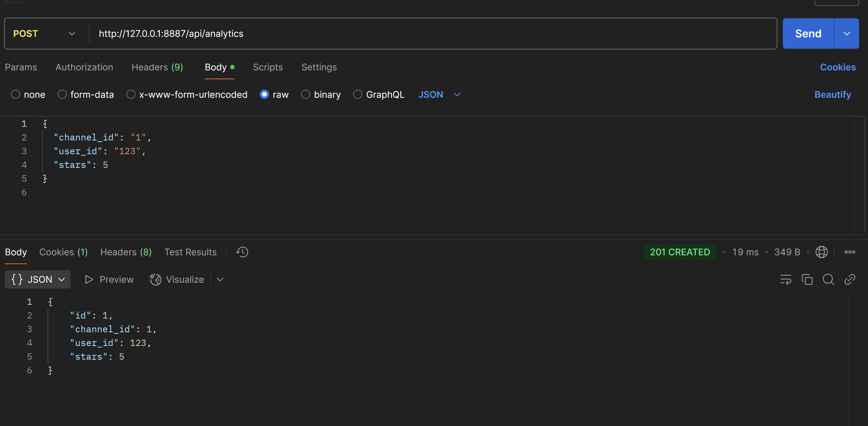Screen dimensions: 868x426
Task: Open response history clock icon
Action: click(x=242, y=252)
